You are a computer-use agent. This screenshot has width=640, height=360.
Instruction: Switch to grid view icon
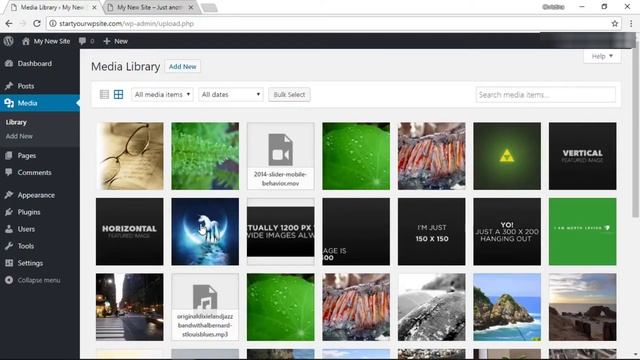(x=118, y=95)
